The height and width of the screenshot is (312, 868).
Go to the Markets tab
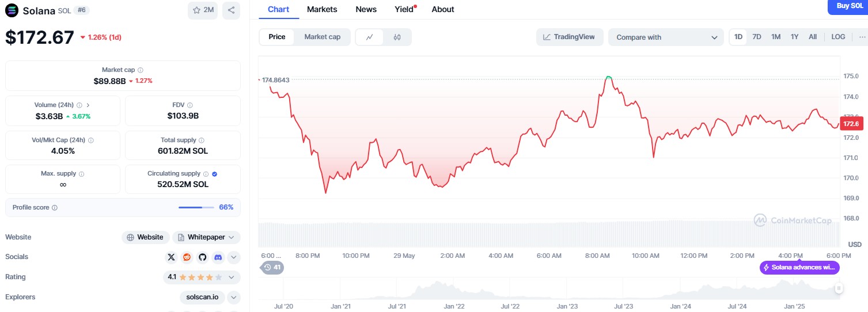tap(322, 9)
